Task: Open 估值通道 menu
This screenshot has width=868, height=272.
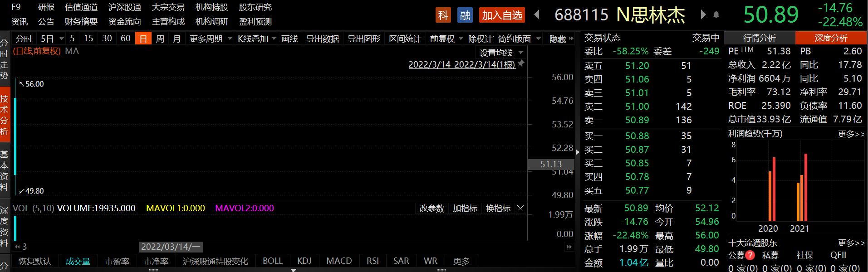Action: [x=81, y=7]
